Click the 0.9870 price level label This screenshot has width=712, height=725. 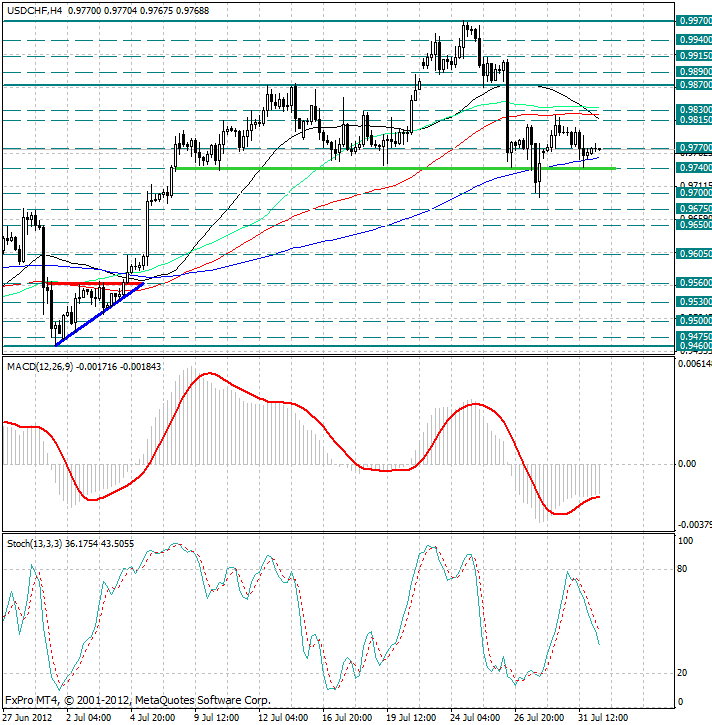694,85
